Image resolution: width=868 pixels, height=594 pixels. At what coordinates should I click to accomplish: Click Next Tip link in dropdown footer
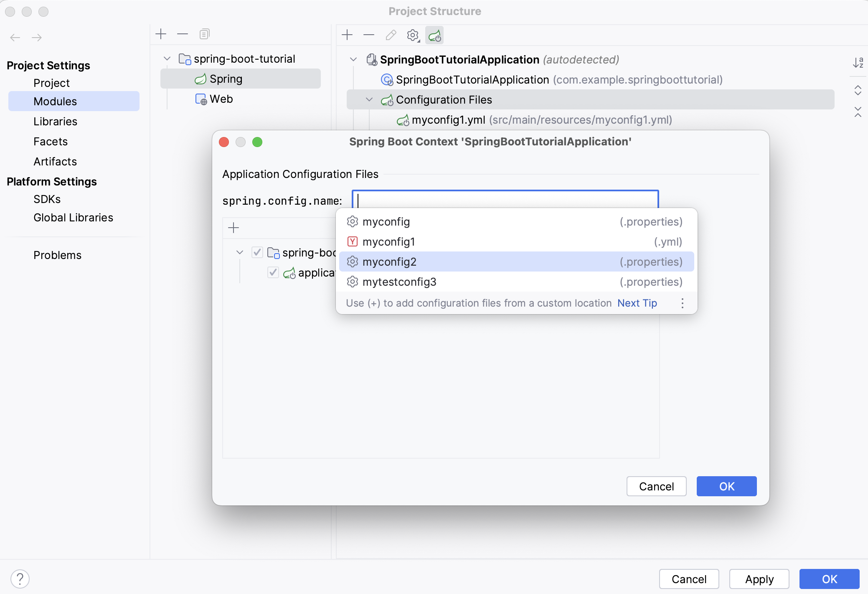637,302
